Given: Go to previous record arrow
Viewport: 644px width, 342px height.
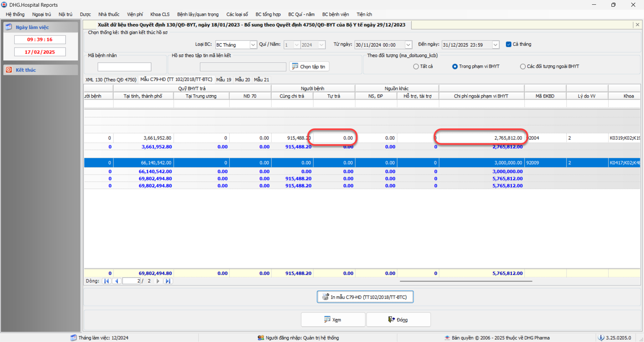Looking at the screenshot, I should click(x=116, y=281).
